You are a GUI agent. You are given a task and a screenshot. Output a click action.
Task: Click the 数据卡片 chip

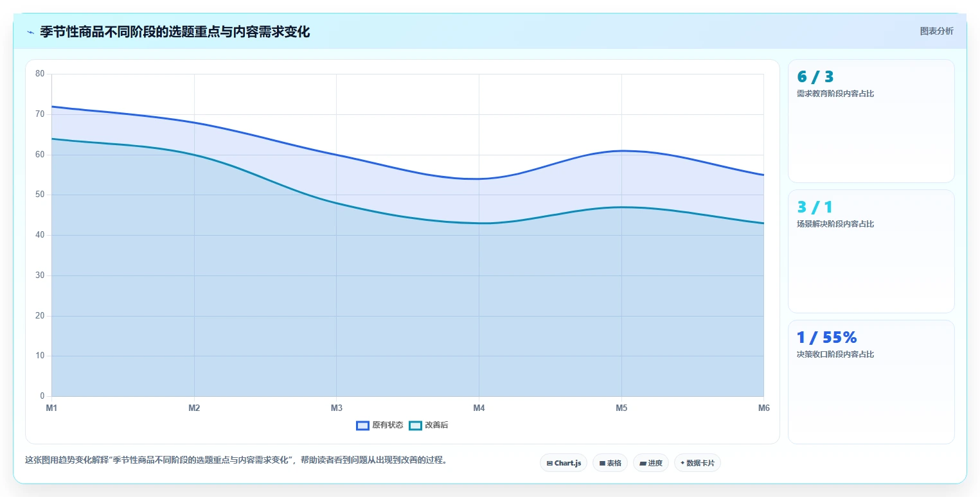697,463
